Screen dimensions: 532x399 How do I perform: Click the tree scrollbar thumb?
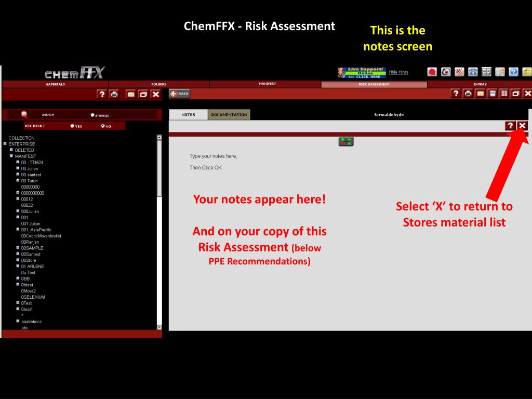pos(159,168)
